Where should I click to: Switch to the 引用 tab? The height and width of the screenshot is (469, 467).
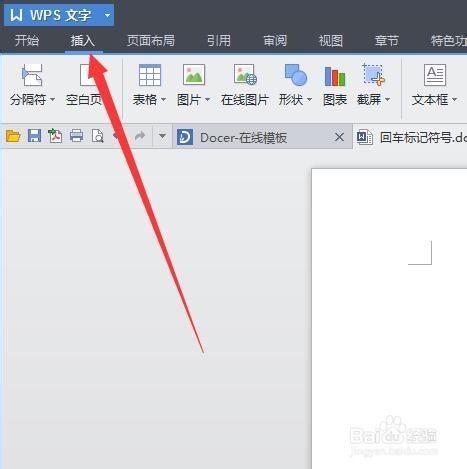[x=219, y=41]
